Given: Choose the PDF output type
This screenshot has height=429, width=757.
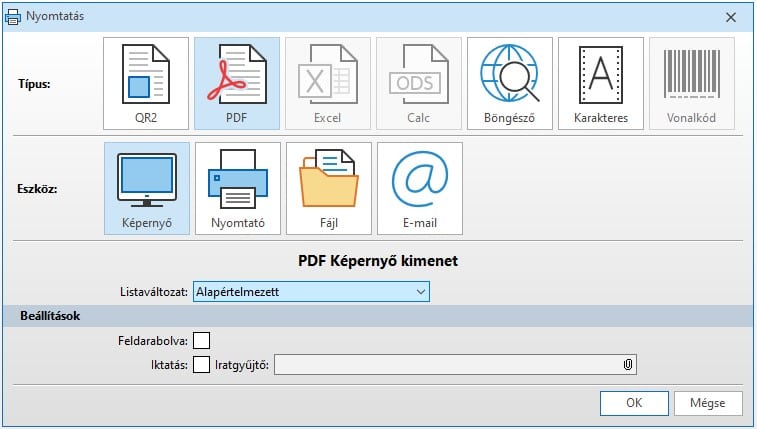Looking at the screenshot, I should click(236, 84).
